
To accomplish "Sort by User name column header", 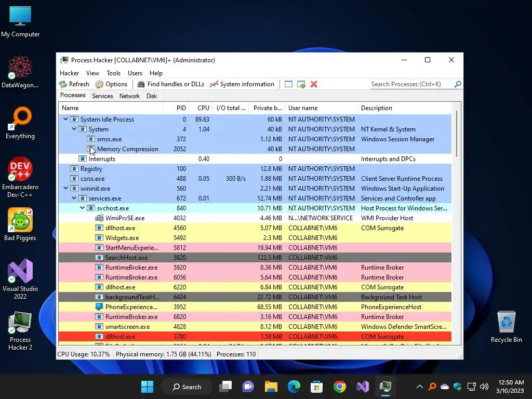I will (x=321, y=108).
